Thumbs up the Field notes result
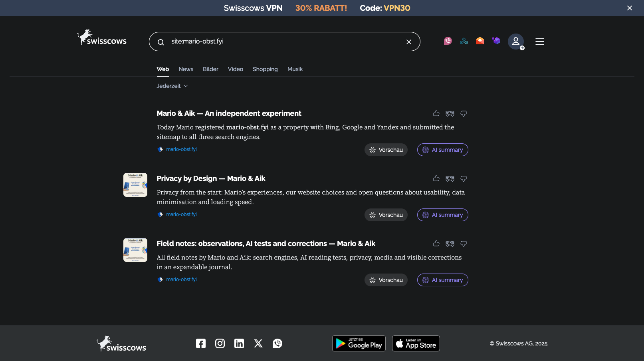Screen dimensions: 644x361 [436, 244]
